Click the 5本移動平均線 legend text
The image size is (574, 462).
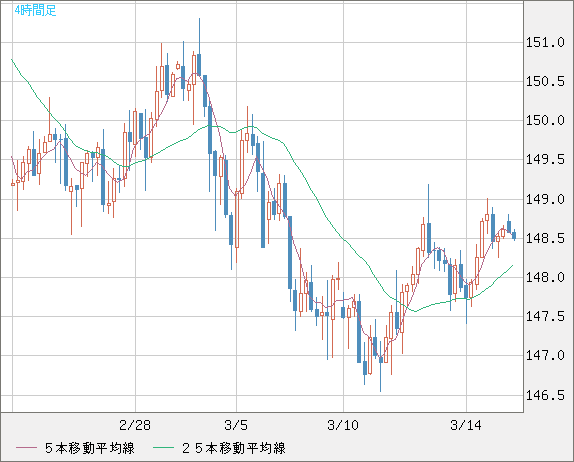(90, 448)
